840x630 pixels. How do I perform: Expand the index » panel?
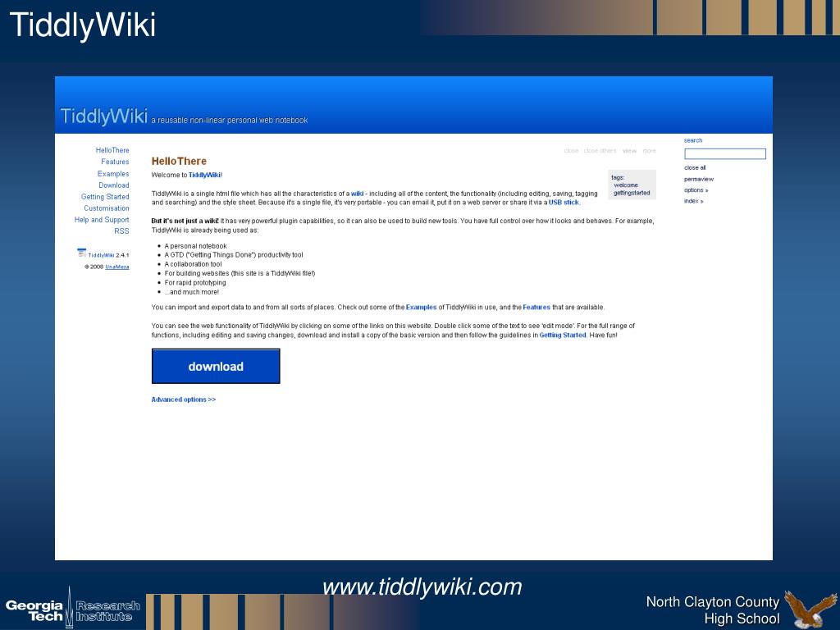694,202
